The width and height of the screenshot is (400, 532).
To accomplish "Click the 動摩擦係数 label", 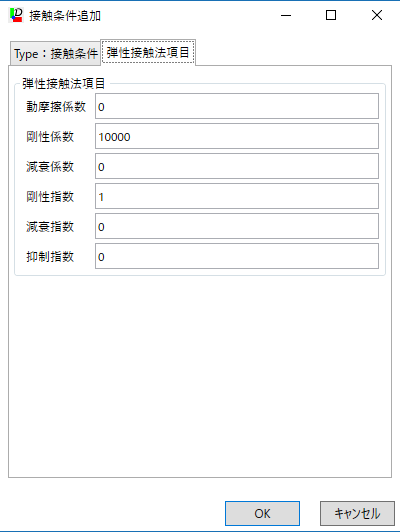I will tap(56, 107).
